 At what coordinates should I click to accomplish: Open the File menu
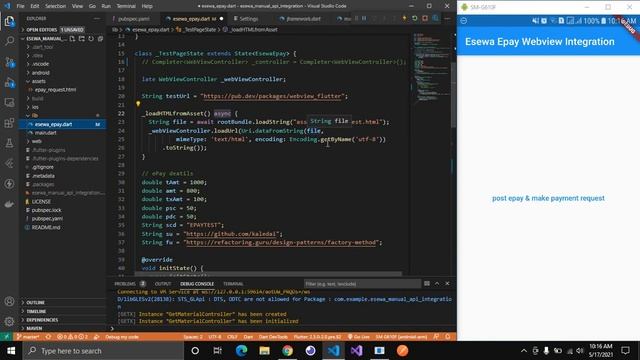coord(20,6)
